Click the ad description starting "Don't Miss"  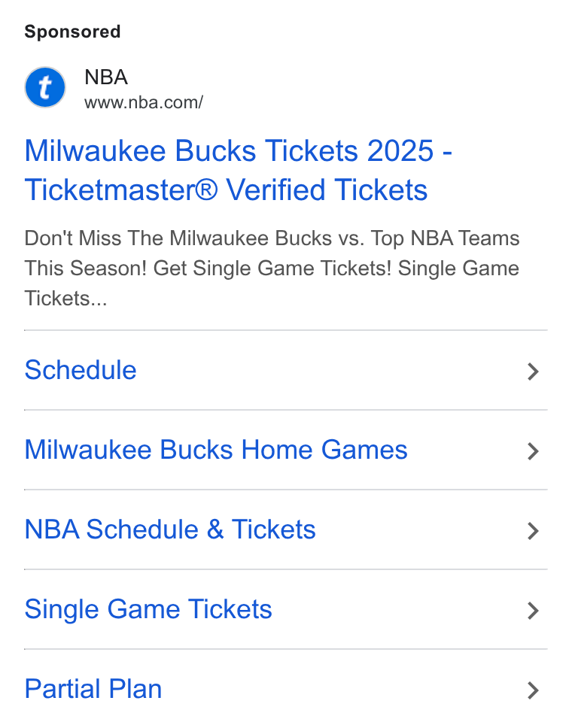pos(272,268)
